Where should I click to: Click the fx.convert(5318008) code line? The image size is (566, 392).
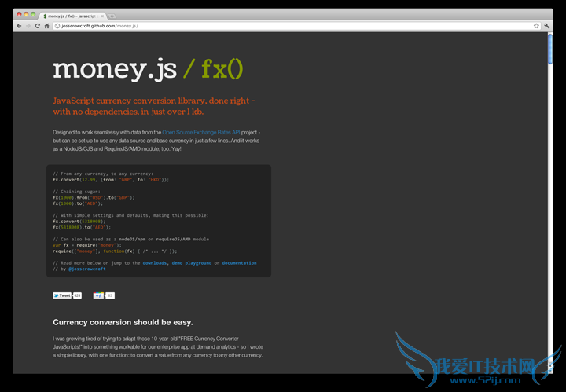tap(79, 222)
